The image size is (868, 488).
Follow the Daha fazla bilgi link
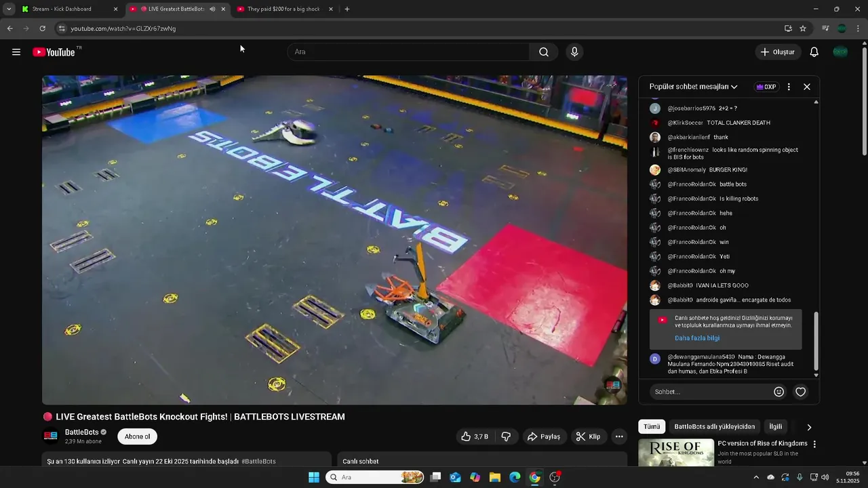coord(697,338)
